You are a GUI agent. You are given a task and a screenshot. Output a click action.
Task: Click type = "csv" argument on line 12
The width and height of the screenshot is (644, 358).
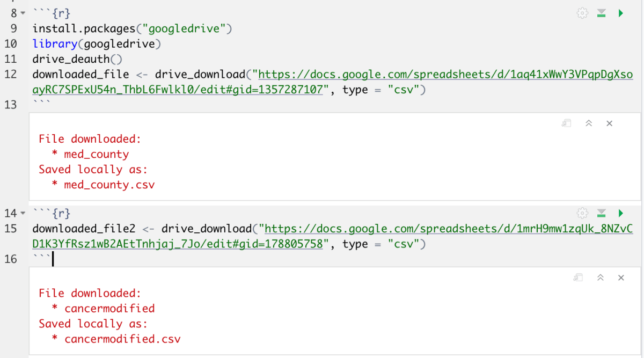(380, 90)
